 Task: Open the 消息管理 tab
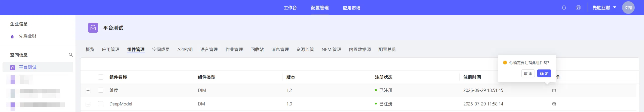coord(280,50)
